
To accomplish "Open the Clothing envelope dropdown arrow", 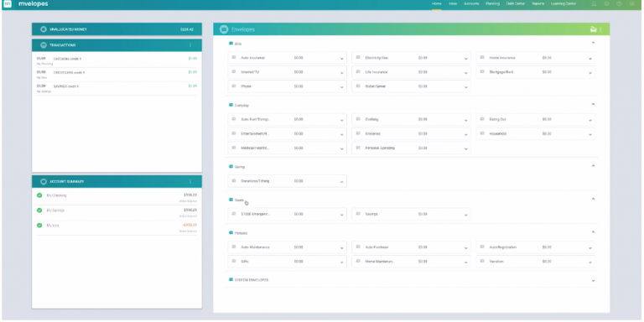I will [x=465, y=121].
